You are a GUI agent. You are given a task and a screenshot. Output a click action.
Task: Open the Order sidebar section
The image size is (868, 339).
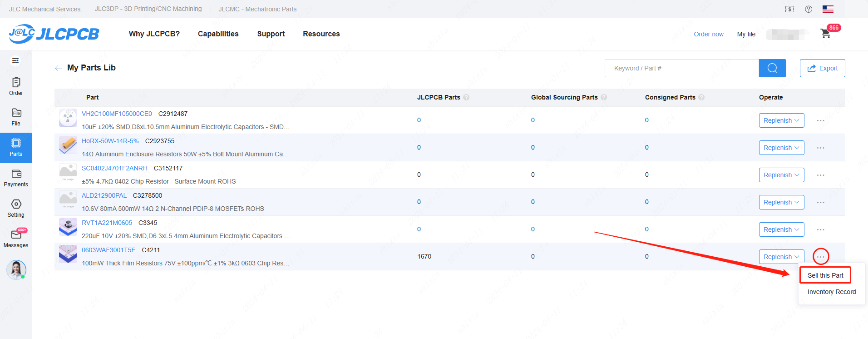16,86
